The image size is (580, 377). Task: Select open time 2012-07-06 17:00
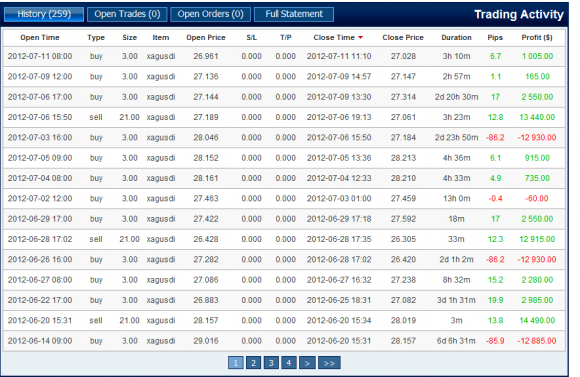pyautogui.click(x=40, y=97)
